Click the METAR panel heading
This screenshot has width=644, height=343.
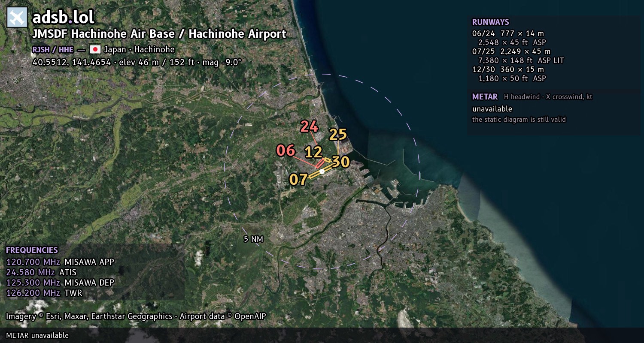click(x=485, y=97)
